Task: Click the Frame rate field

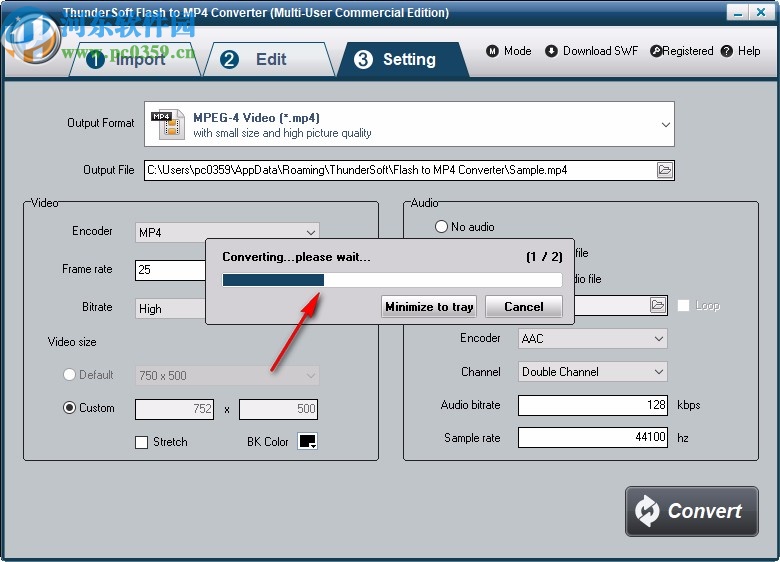Action: point(170,270)
